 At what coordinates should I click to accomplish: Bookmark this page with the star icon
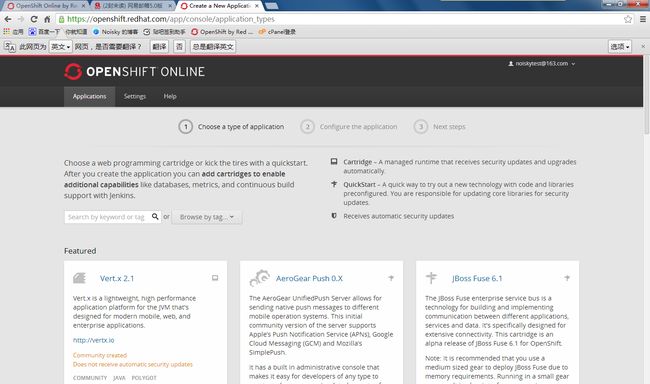click(628, 19)
